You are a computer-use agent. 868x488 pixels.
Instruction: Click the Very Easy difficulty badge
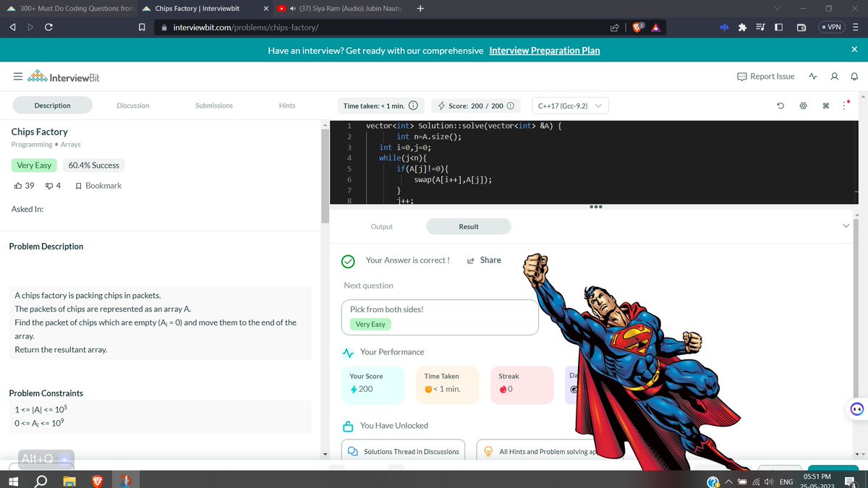[x=34, y=166]
